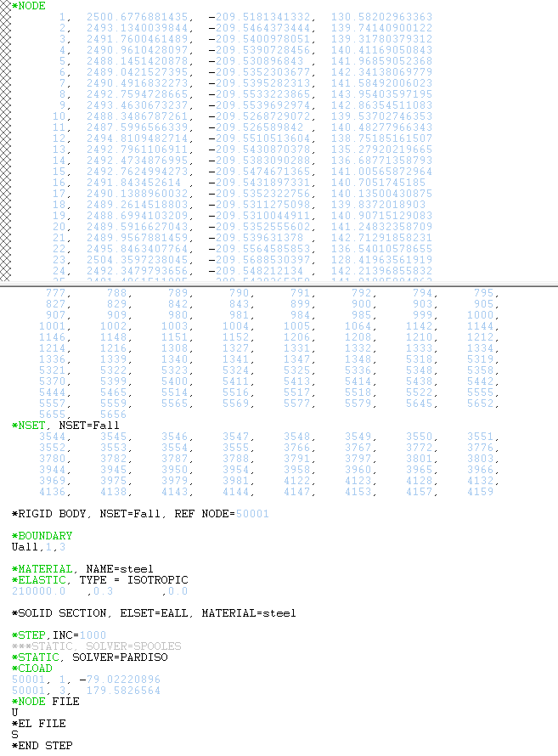This screenshot has width=558, height=756.
Task: Click the SOLVER=PARDISO parameter
Action: (x=120, y=657)
